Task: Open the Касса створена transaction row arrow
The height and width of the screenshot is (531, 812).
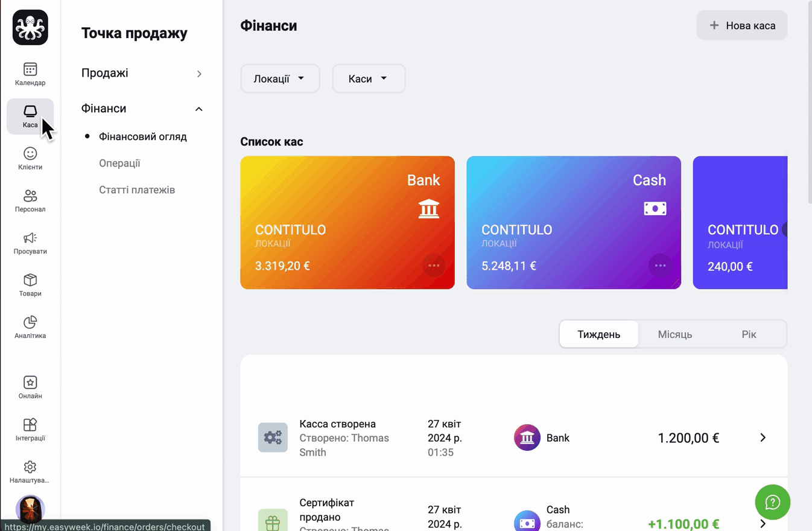Action: click(x=763, y=437)
